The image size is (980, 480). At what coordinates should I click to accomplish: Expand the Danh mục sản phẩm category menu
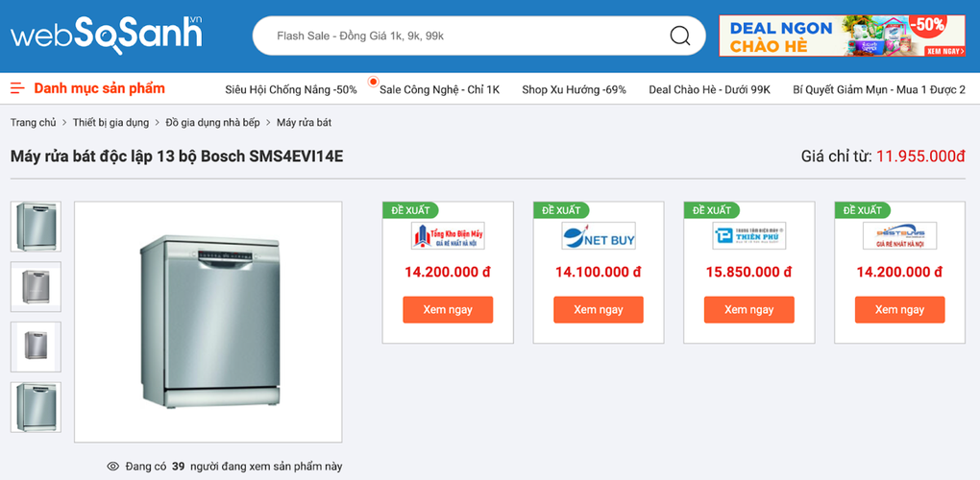click(x=99, y=88)
